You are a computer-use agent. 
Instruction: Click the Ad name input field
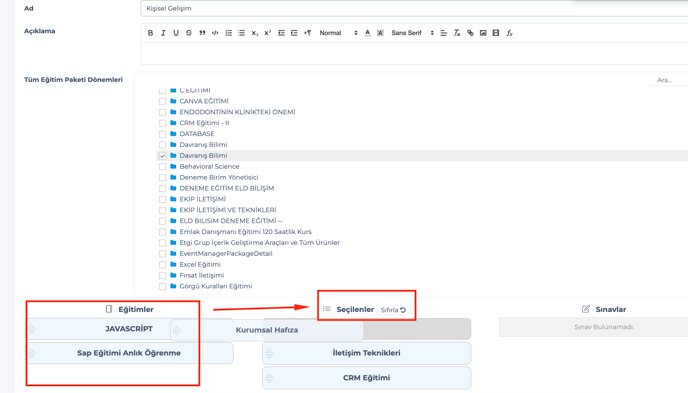[414, 8]
